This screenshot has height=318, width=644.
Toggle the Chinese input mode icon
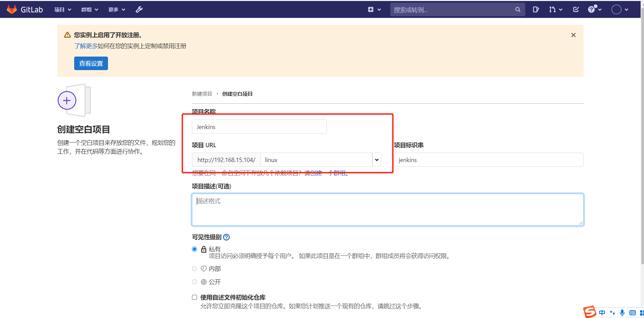602,313
